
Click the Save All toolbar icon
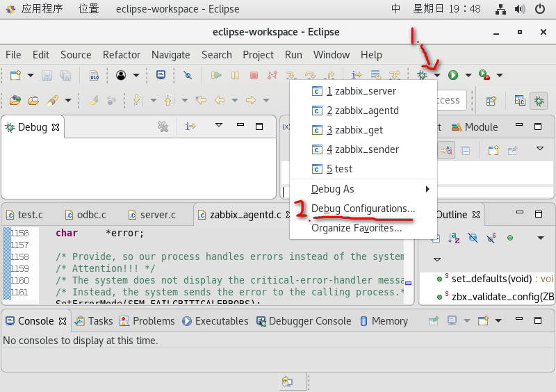pos(65,75)
